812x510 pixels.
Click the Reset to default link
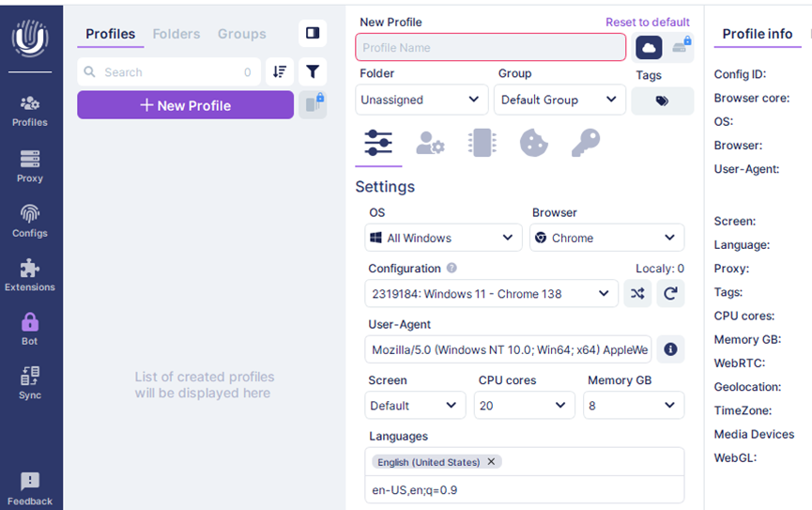(647, 22)
